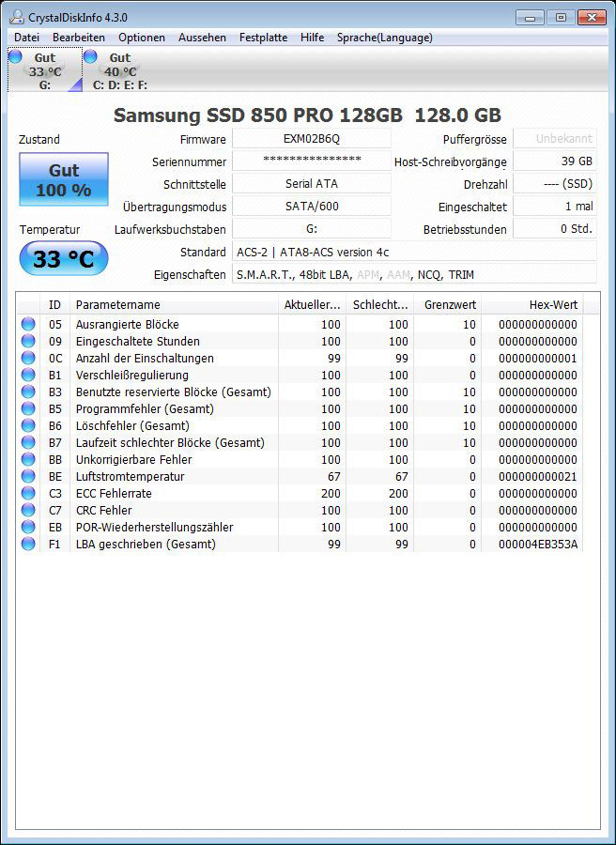Click the blue status orb of drive C: D: E: F:
Viewport: 616px width, 845px height.
pos(90,56)
